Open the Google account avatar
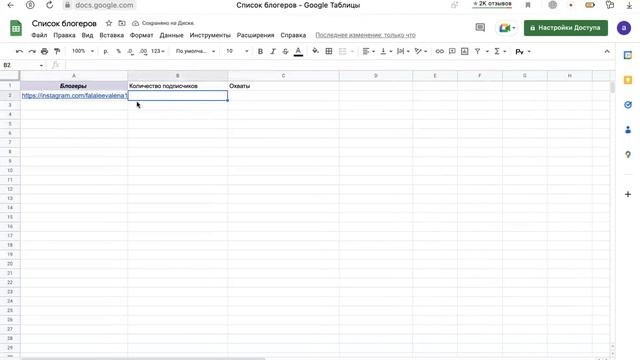Viewport: 640px width, 360px height. (x=624, y=28)
